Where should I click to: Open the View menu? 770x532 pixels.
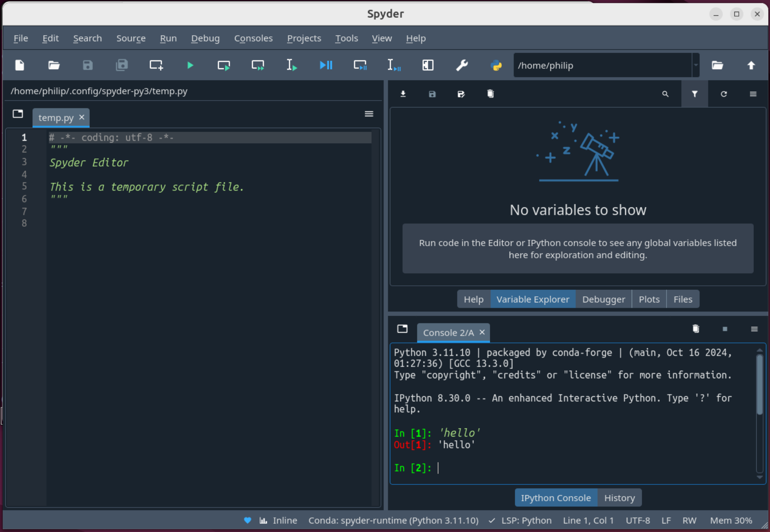[x=382, y=38]
